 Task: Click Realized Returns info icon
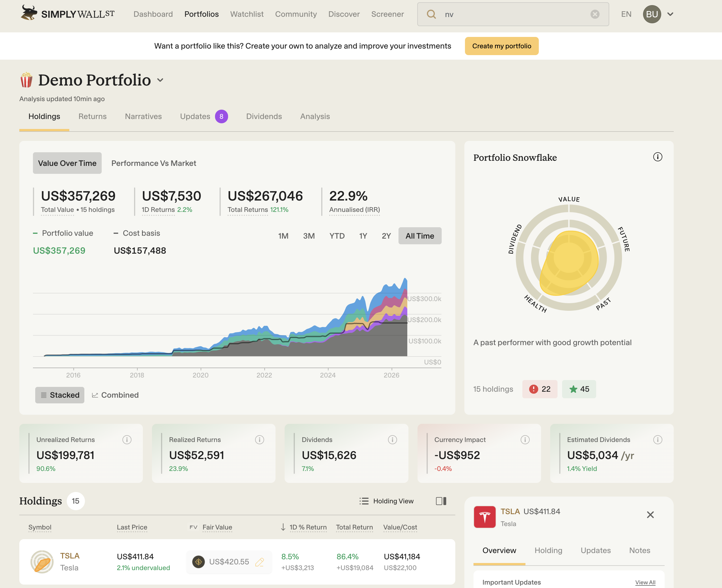259,440
